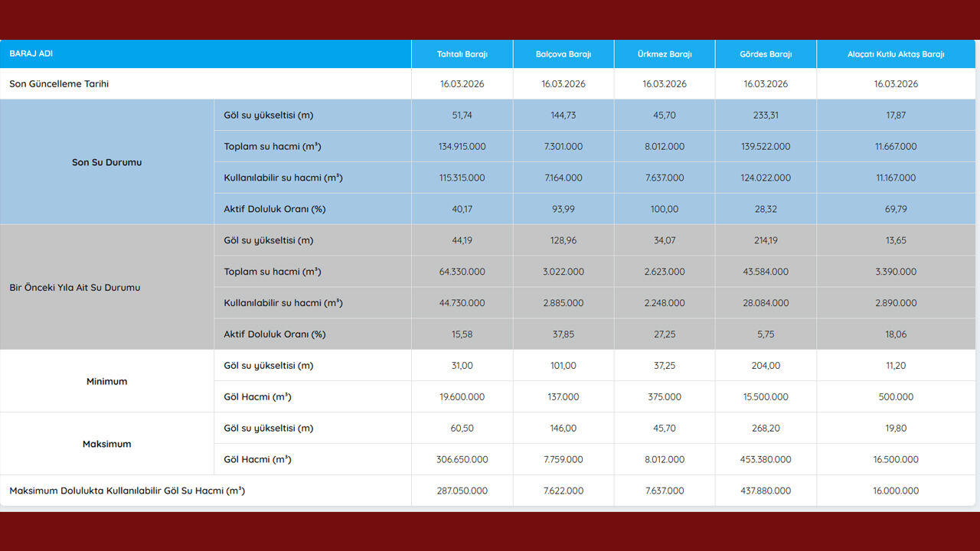Select the Tahtalı Barajı column header
Viewport: 980px width, 551px height.
(462, 54)
